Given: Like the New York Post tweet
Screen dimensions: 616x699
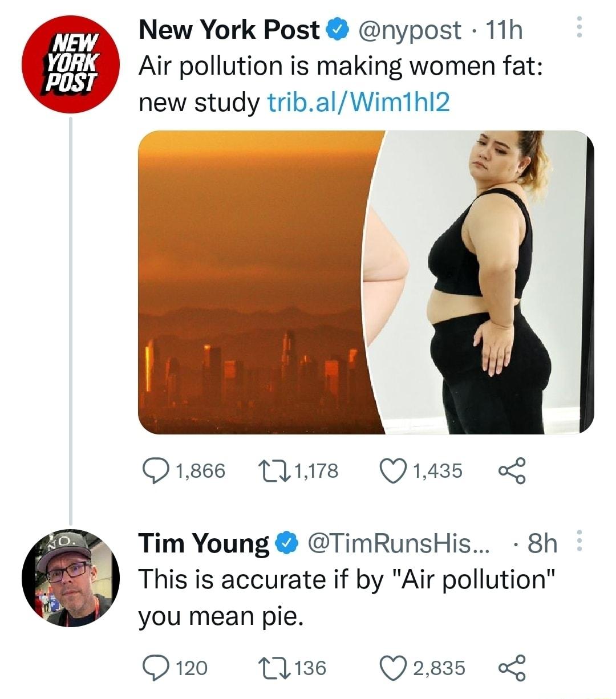Looking at the screenshot, I should pyautogui.click(x=394, y=469).
